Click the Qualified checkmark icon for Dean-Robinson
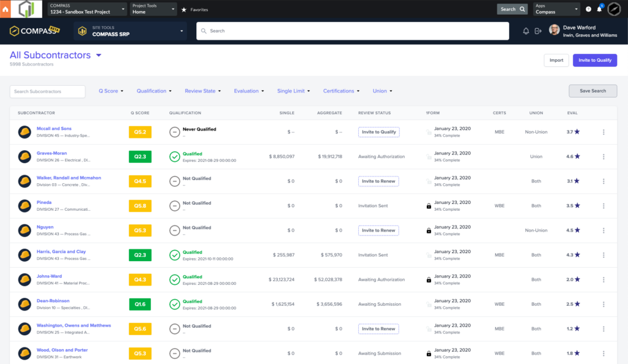Viewport: 628px width, 364px height. (175, 305)
